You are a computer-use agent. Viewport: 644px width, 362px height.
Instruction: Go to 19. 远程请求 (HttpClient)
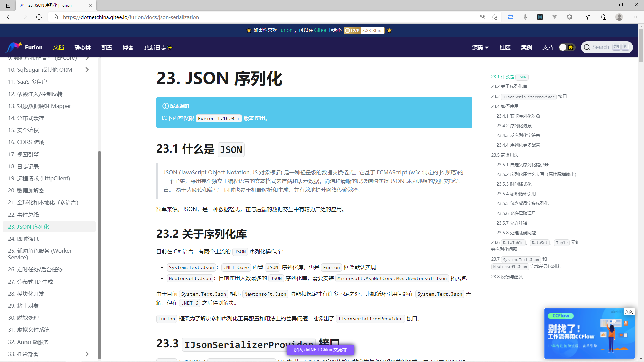coord(39,178)
